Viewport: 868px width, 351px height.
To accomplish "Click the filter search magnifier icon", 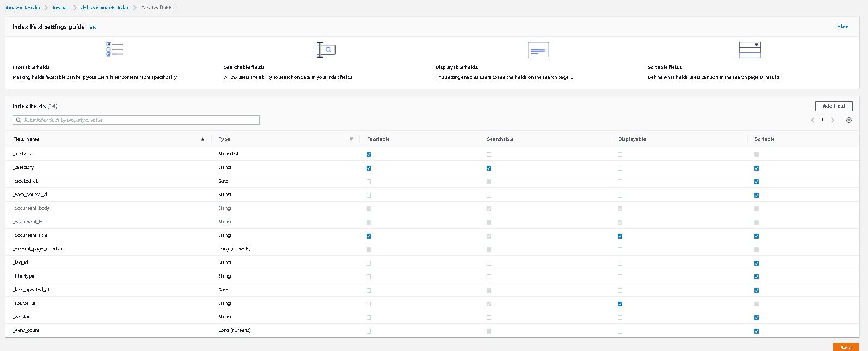I will pos(18,120).
